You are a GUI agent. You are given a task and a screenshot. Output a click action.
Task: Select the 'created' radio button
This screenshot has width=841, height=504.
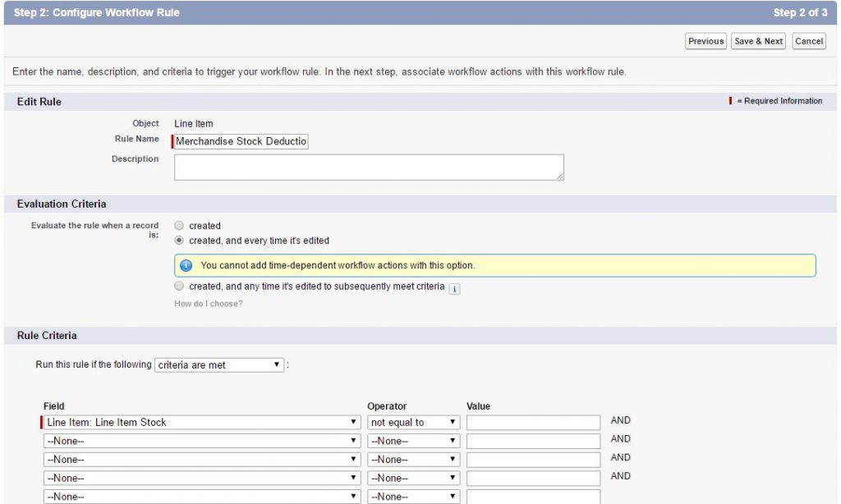tap(179, 226)
